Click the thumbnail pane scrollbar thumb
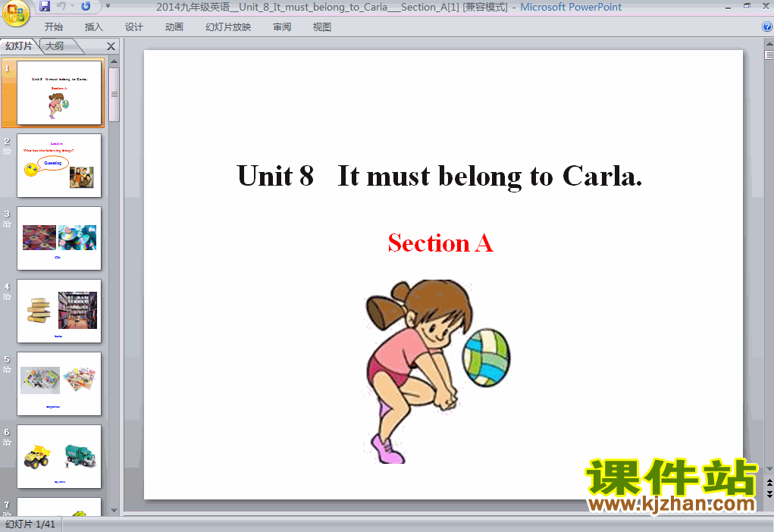774x532 pixels. (114, 94)
